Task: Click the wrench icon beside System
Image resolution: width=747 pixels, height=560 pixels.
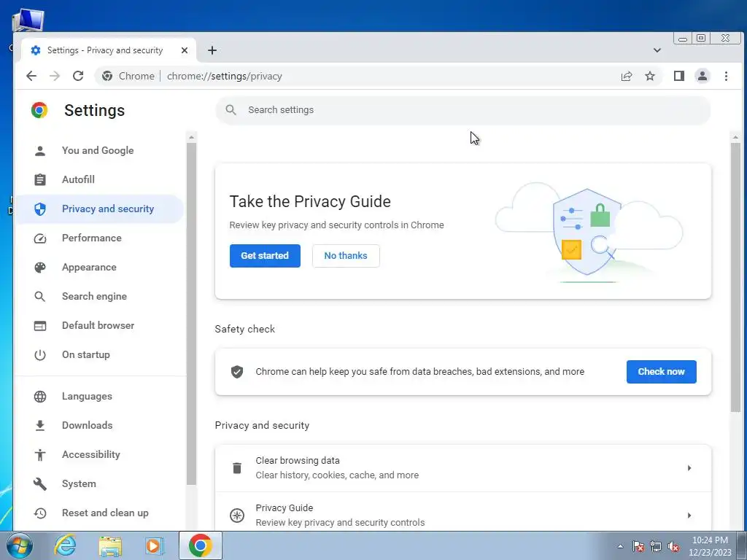Action: [40, 484]
